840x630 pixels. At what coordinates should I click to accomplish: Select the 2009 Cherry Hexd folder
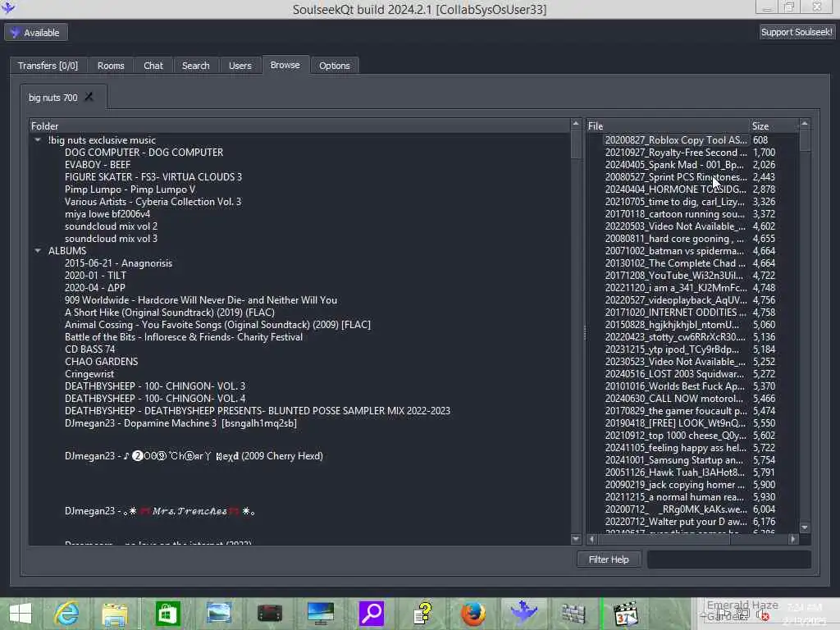point(194,456)
